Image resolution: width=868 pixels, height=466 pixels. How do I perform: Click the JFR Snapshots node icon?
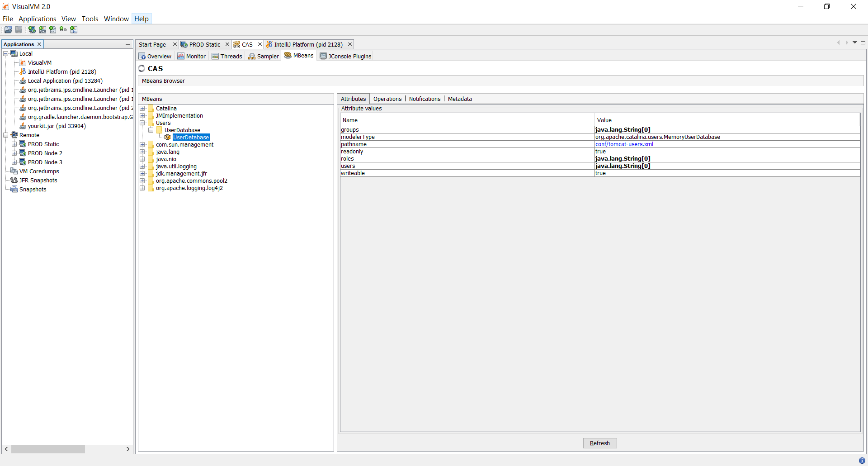coord(14,180)
